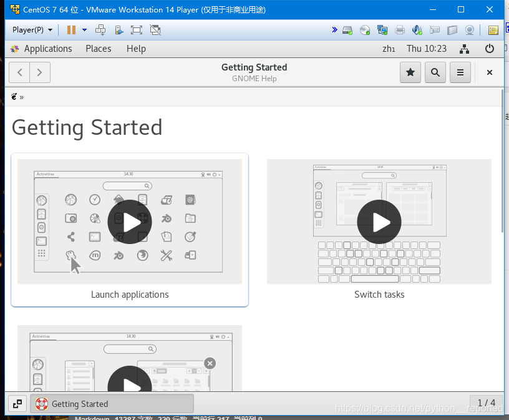Click the webcam device icon
509x420 pixels.
coord(470,30)
